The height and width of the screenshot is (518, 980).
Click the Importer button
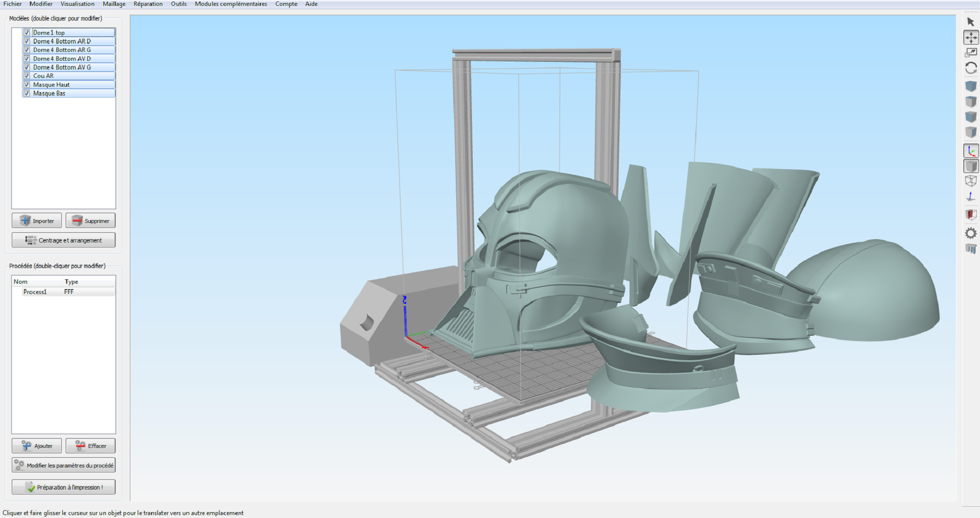37,221
